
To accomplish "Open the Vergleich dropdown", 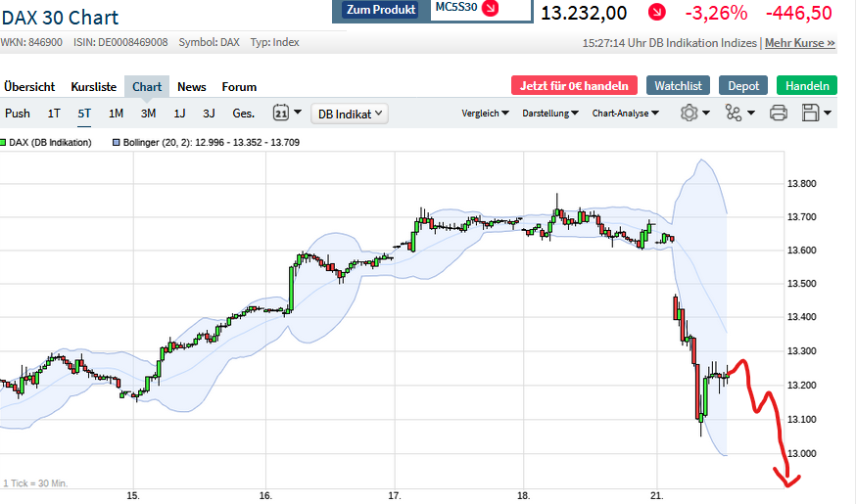I will pos(485,113).
